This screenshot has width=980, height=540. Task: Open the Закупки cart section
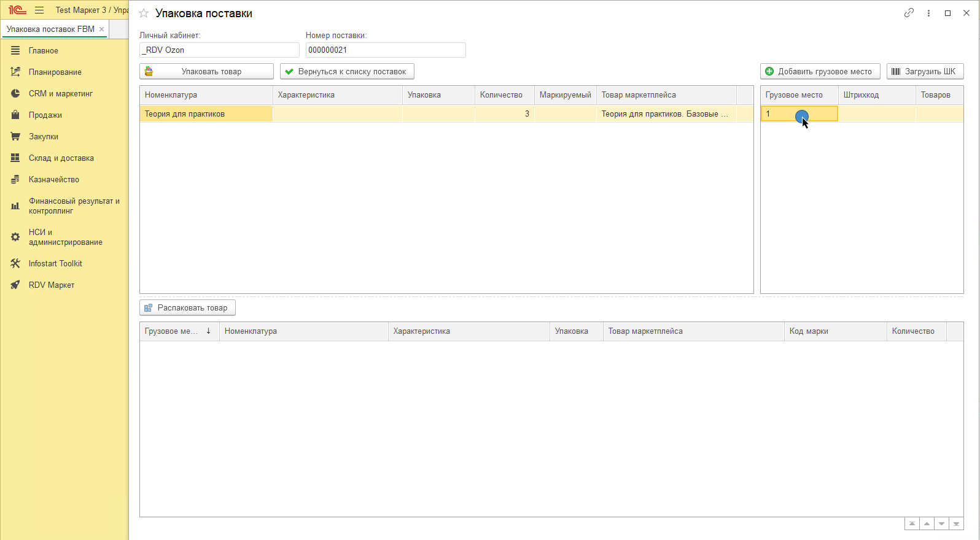(x=43, y=137)
